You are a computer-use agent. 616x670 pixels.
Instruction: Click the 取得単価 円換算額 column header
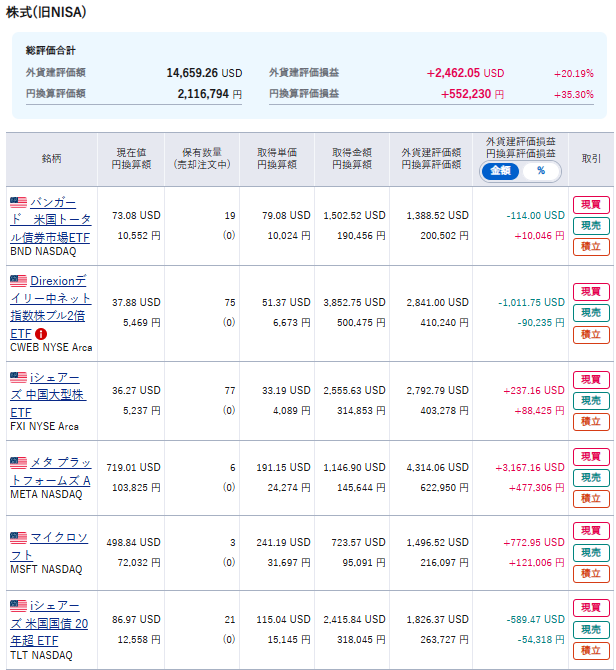tap(277, 159)
